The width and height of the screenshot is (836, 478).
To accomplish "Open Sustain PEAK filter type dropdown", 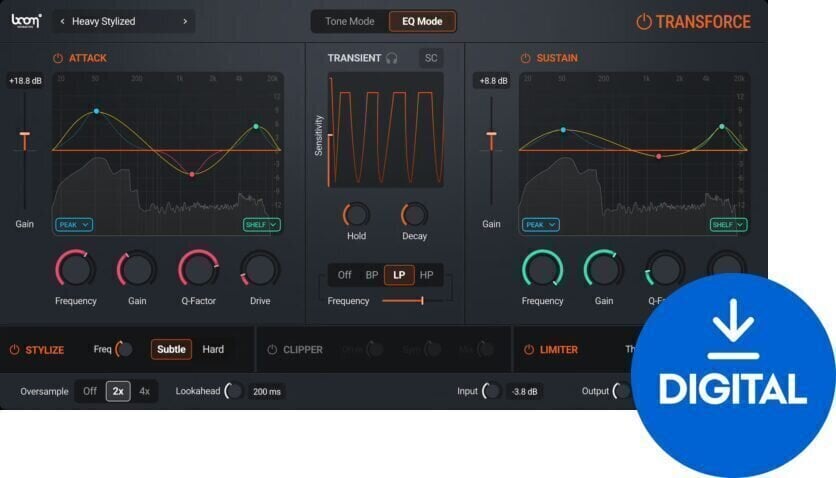I will coord(541,225).
